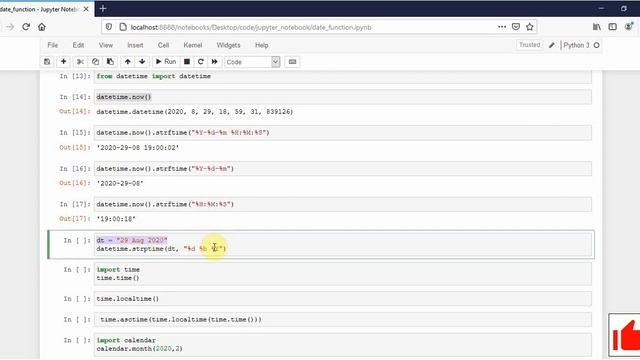
Task: Select the import time cell
Action: click(342, 273)
